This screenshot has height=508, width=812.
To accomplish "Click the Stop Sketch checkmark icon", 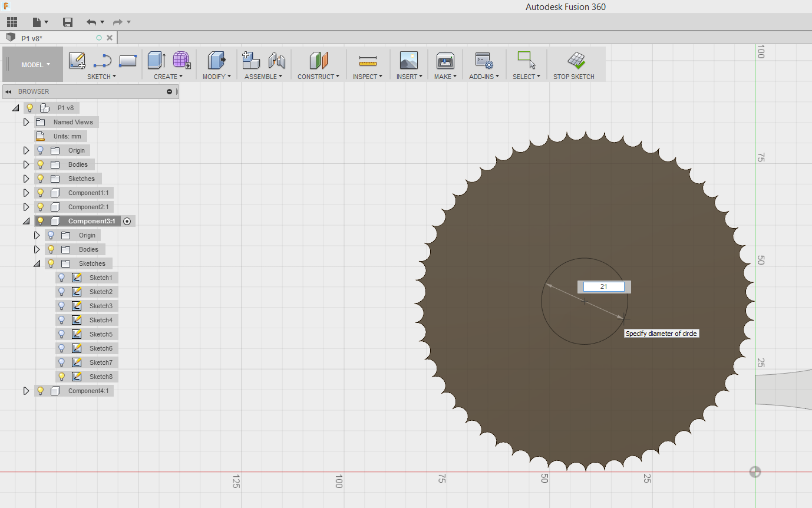I will point(576,60).
